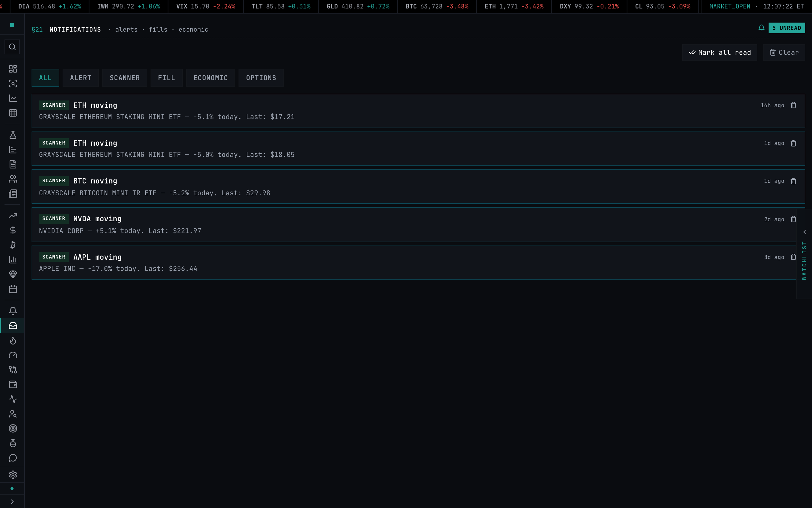Screen dimensions: 812x508
Task: Click the bell icon beside unread badge
Action: point(761,28)
